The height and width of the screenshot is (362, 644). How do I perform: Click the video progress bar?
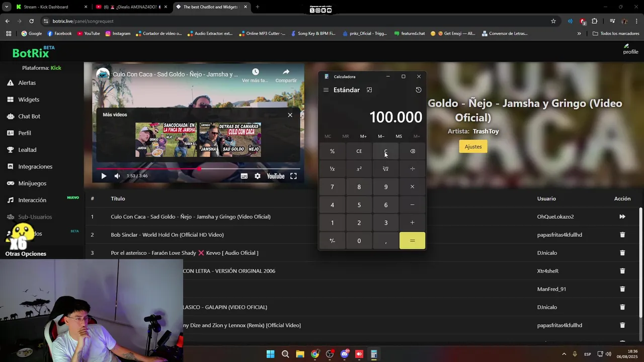[198, 169]
